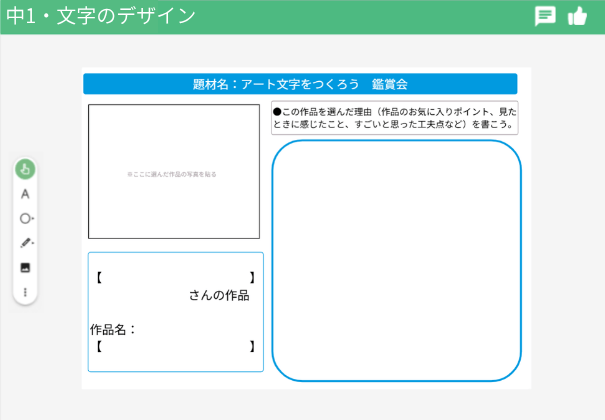Expand the shape tool dropdown arrow
605x420 pixels.
pyautogui.click(x=33, y=218)
